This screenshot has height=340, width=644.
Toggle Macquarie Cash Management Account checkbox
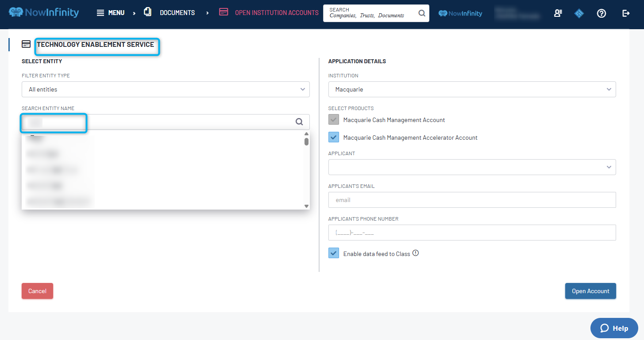334,120
